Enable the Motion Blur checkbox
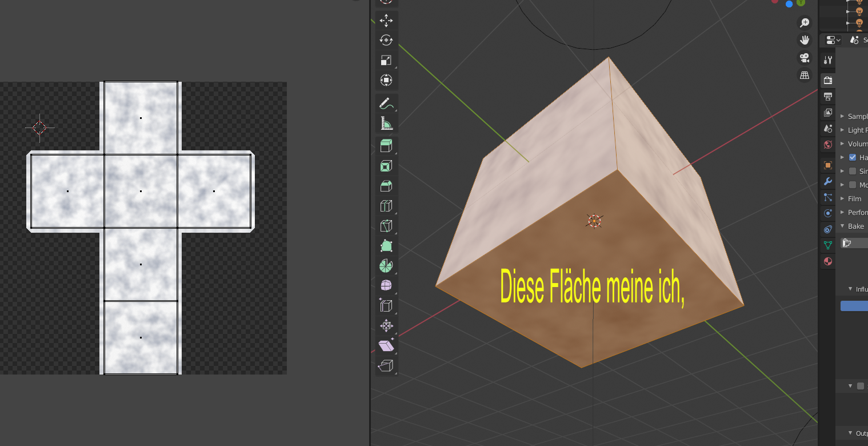This screenshot has width=868, height=446. tap(853, 185)
